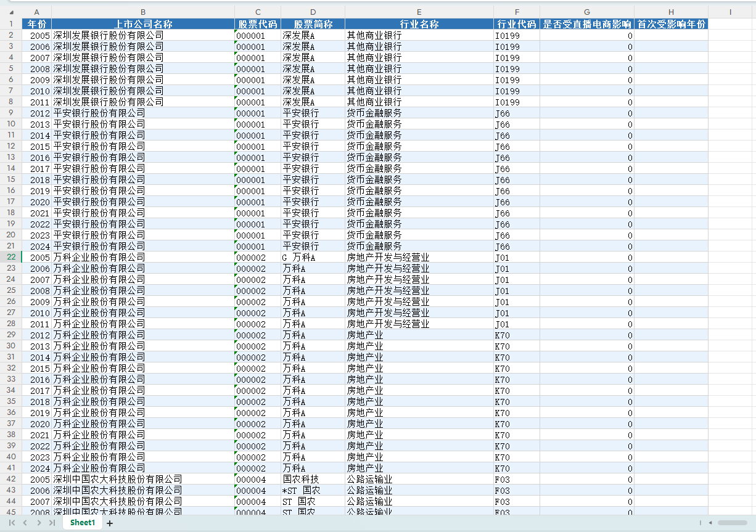Select row 42 header number
The height and width of the screenshot is (532, 756).
point(11,479)
